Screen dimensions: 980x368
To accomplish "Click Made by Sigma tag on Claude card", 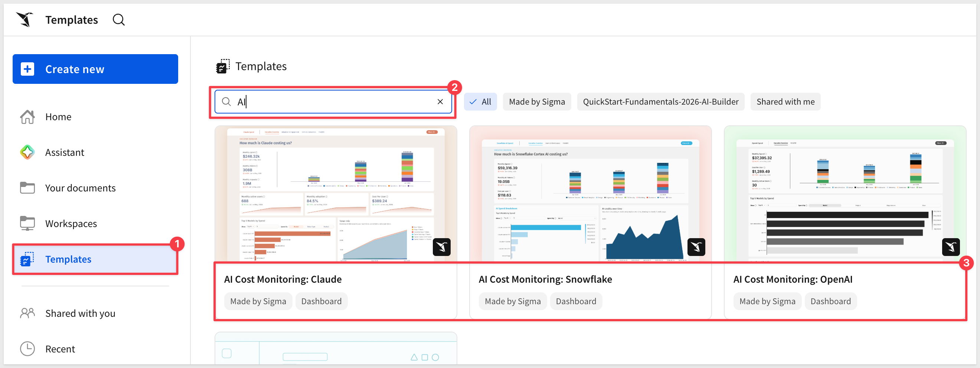I will pos(258,301).
